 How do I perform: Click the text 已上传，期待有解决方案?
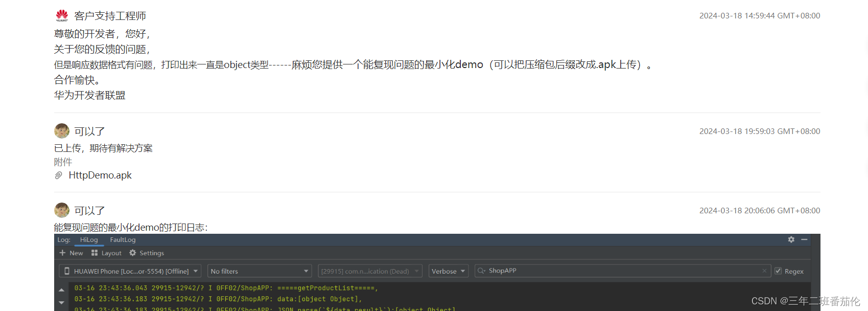(103, 148)
